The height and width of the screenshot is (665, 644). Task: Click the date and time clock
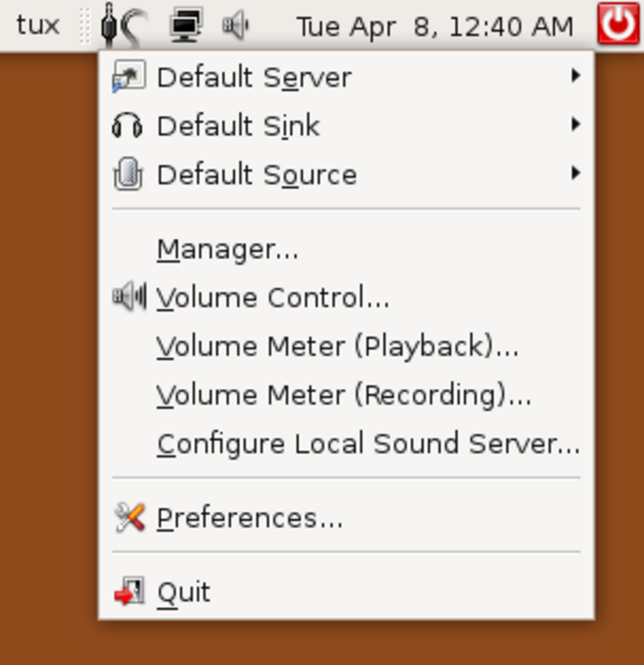435,26
